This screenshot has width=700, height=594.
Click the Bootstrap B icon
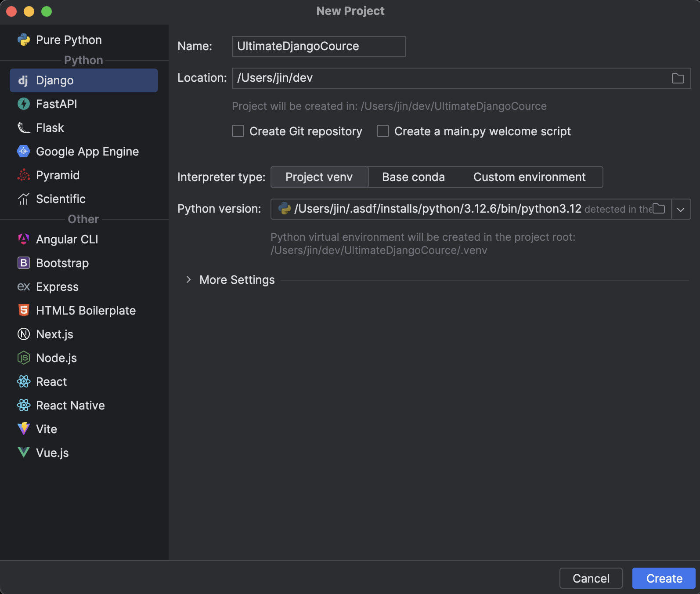coord(24,263)
